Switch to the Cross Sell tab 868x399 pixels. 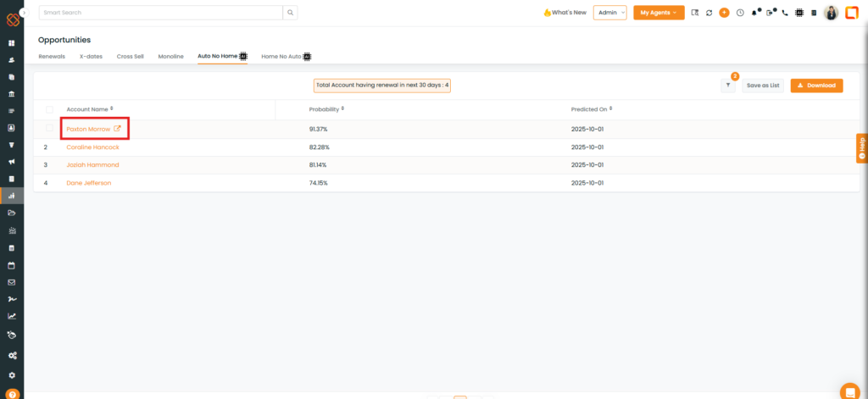[x=130, y=56]
